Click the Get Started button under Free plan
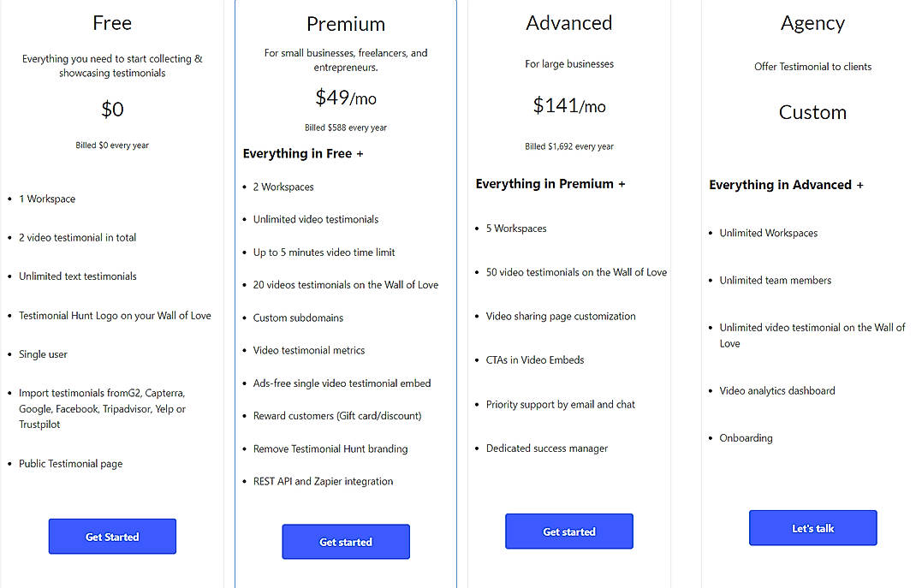Viewport: 916px width, 588px height. 112,536
